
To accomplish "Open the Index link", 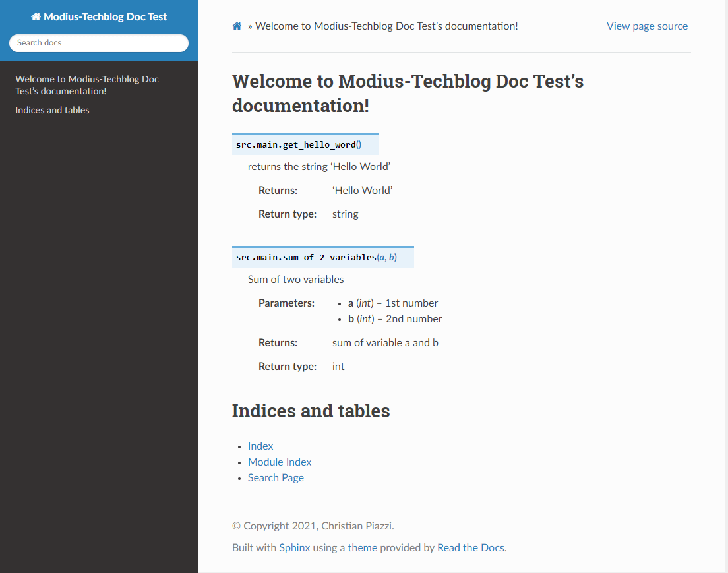I will pyautogui.click(x=260, y=446).
